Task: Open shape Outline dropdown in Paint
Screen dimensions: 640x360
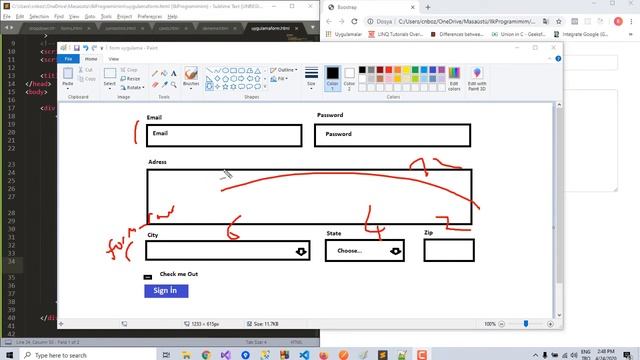Action: 284,70
